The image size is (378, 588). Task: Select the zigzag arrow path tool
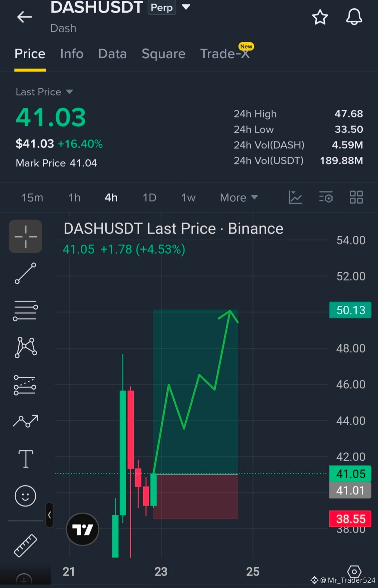pyautogui.click(x=26, y=421)
